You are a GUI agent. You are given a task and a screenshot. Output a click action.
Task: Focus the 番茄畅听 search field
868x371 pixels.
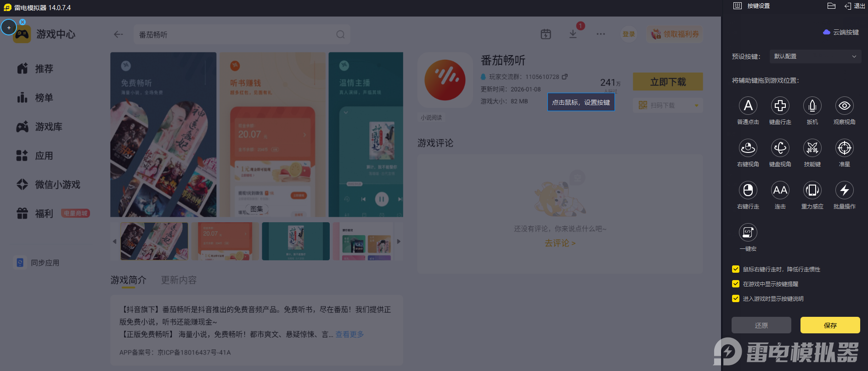pyautogui.click(x=242, y=34)
